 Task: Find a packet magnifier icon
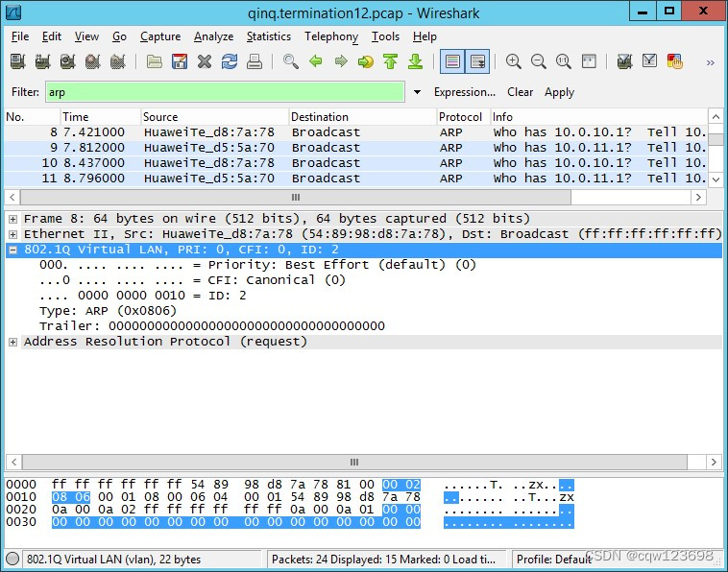[x=291, y=61]
